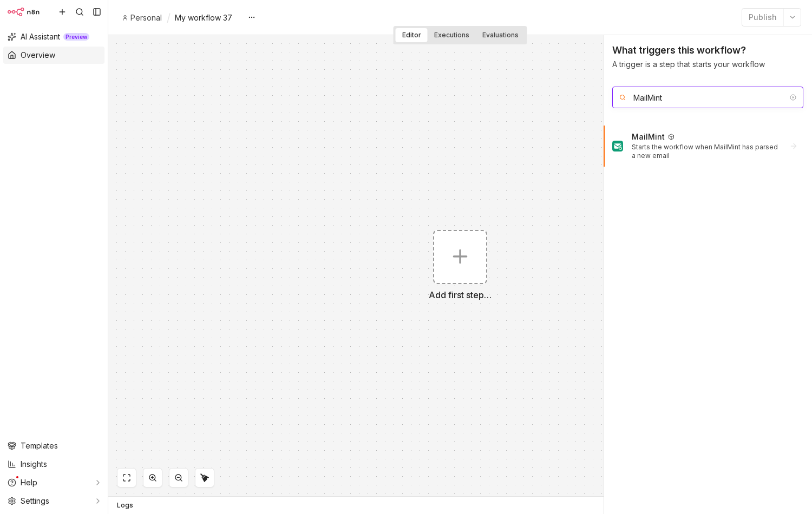Open AI Assistant

[x=54, y=37]
